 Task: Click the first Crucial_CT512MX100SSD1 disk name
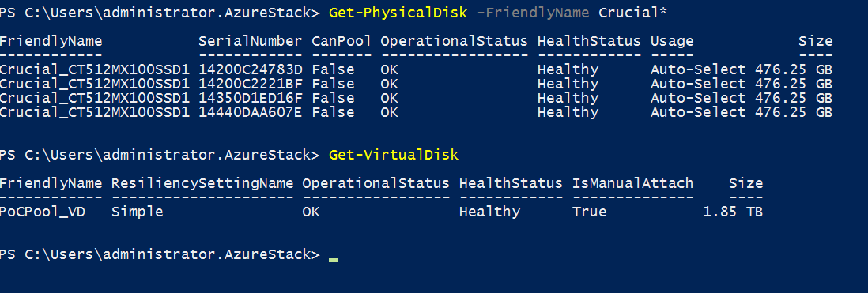pyautogui.click(x=95, y=69)
